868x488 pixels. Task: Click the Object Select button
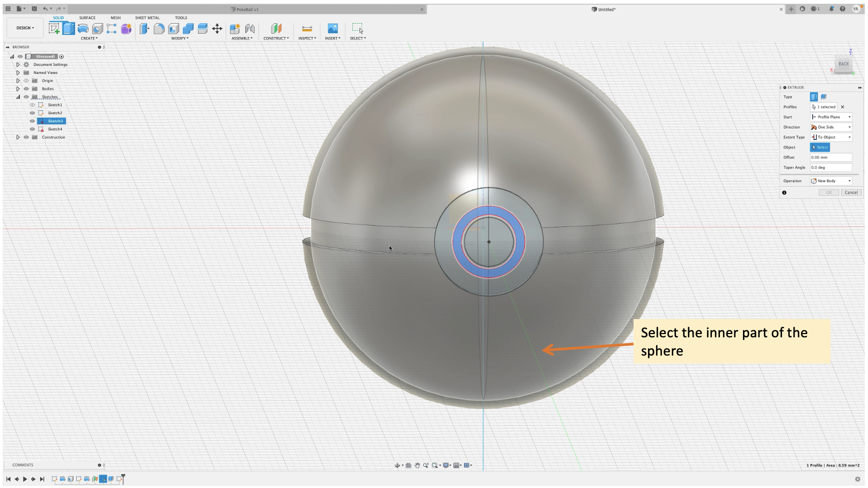tap(820, 147)
